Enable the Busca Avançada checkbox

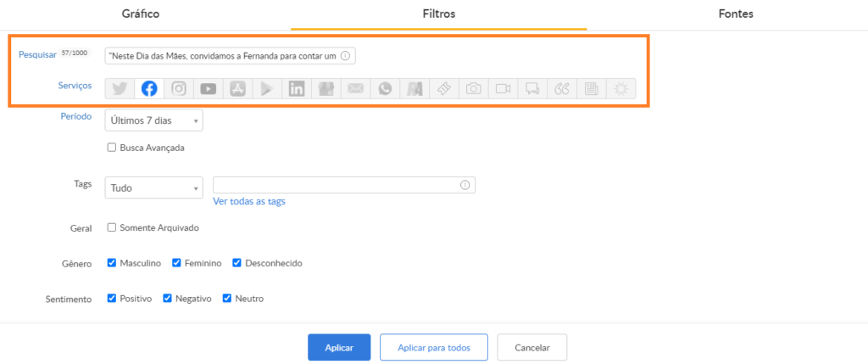[x=112, y=148]
